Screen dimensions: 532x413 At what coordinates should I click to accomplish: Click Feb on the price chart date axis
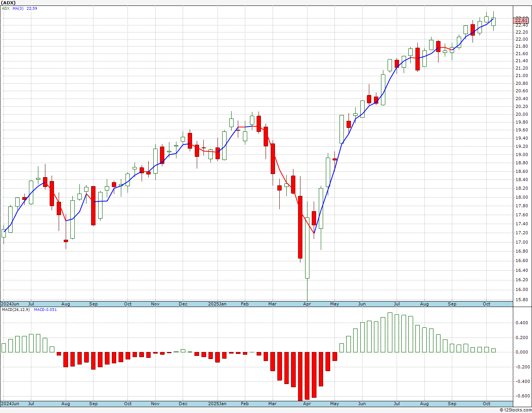245,304
